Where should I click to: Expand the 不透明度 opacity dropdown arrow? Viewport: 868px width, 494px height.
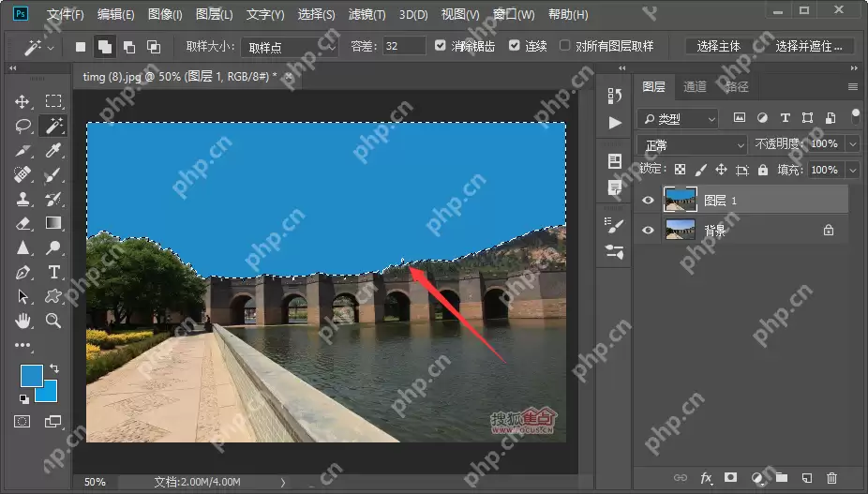[x=852, y=144]
